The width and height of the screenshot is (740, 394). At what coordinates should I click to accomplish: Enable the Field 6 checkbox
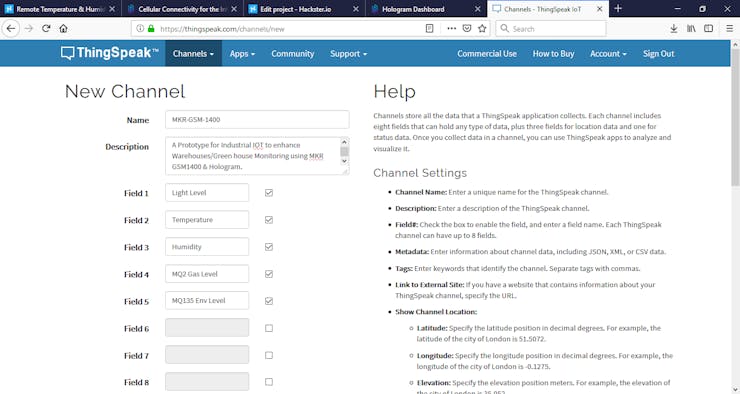(x=269, y=328)
